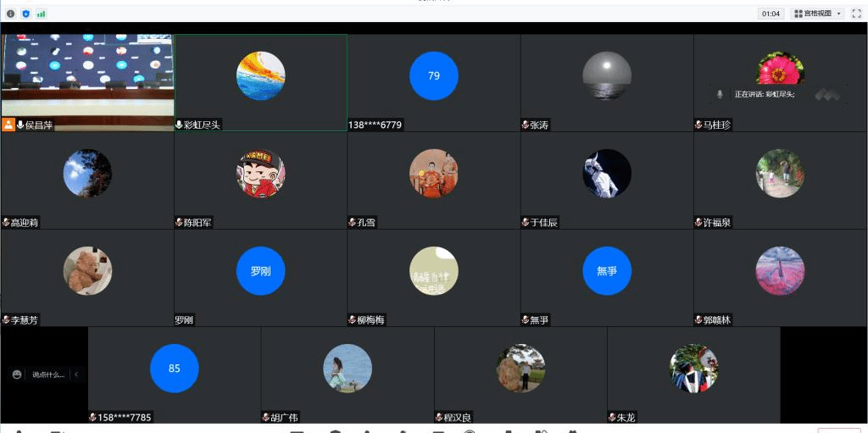The image size is (868, 433).
Task: Open the 宫格视图 layout dropdown
Action: [x=817, y=14]
